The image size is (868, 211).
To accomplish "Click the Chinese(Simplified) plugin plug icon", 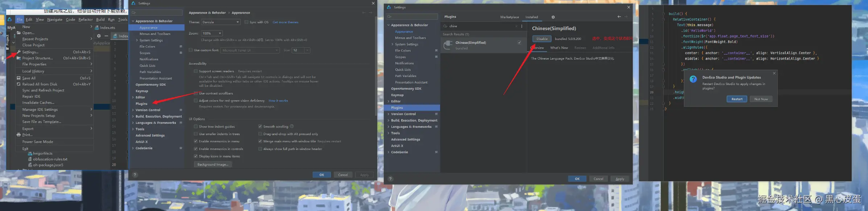I will point(448,45).
